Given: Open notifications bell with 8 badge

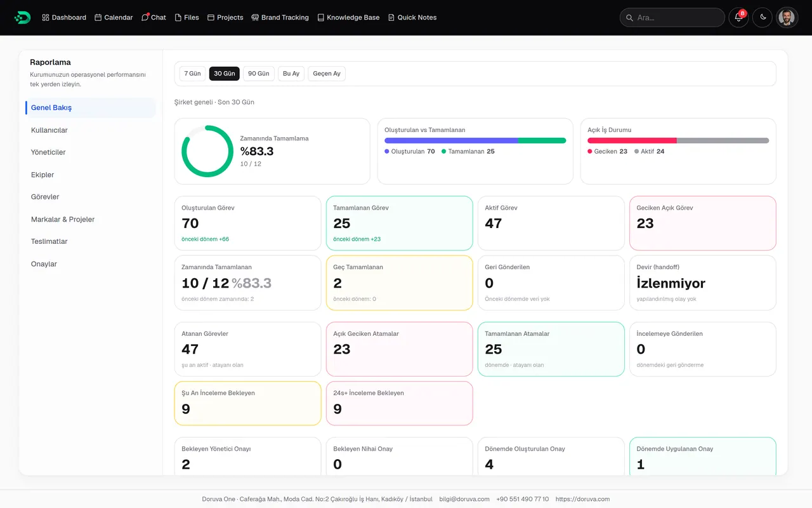Looking at the screenshot, I should [738, 18].
